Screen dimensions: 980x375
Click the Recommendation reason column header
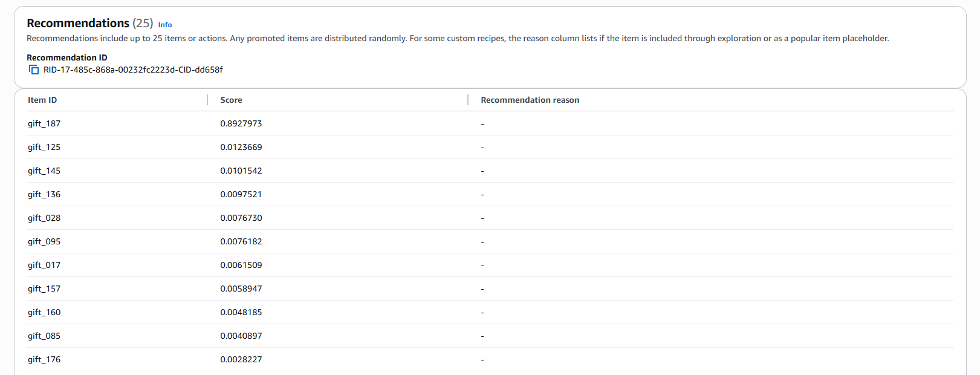click(530, 100)
